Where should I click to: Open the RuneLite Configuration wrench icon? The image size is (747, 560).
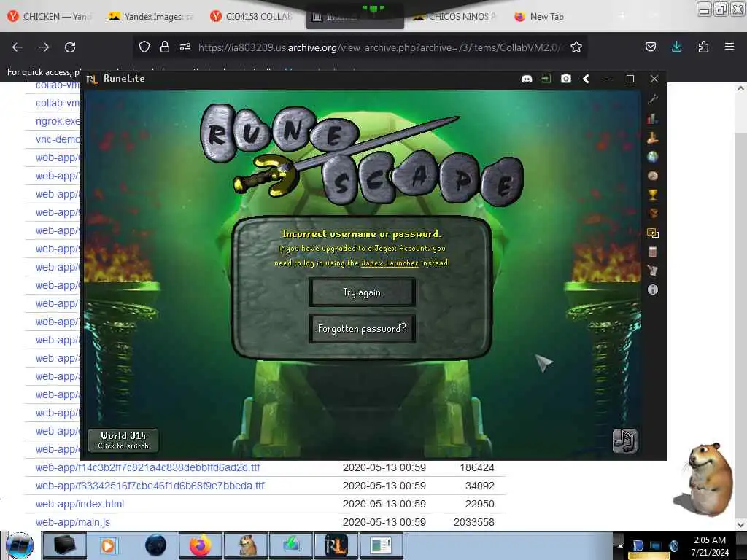point(653,99)
